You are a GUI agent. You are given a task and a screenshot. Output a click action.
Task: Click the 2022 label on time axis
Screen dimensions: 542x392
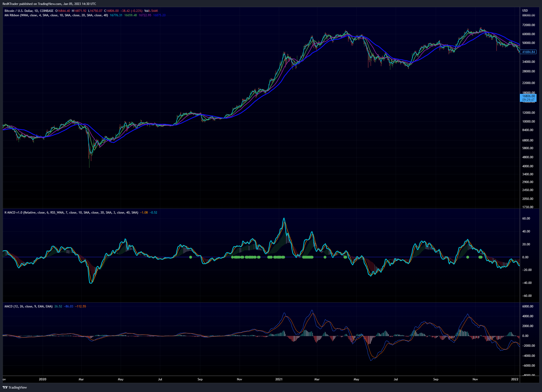click(515, 379)
